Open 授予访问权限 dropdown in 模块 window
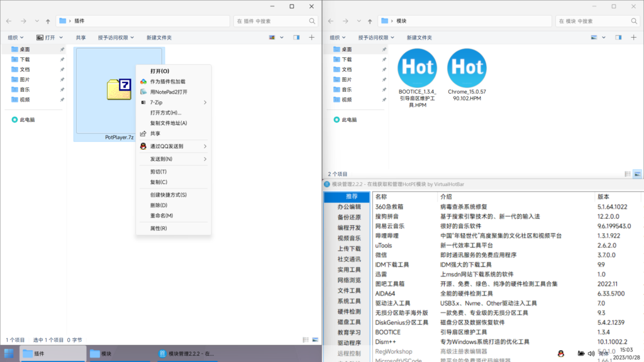 pyautogui.click(x=376, y=37)
